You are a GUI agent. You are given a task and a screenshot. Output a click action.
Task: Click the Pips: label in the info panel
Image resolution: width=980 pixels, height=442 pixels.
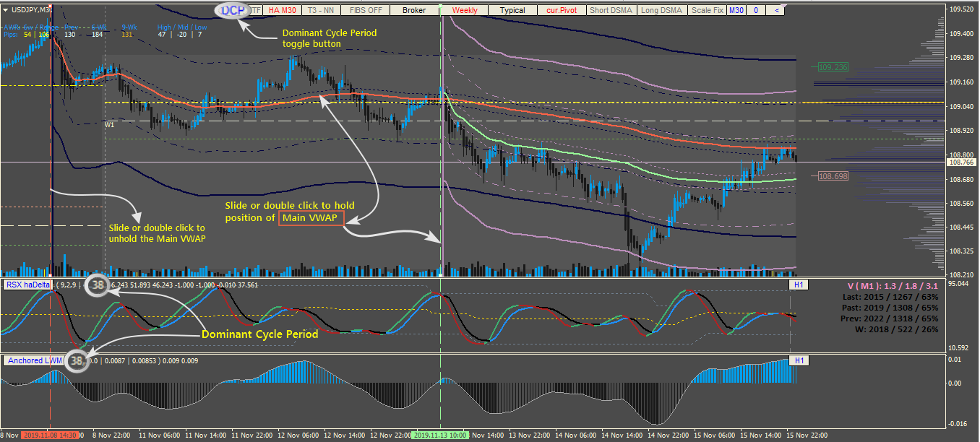(11, 34)
